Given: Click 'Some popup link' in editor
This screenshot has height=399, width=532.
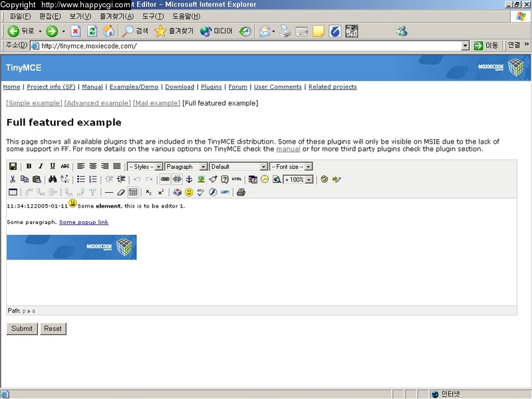Looking at the screenshot, I should tap(84, 222).
